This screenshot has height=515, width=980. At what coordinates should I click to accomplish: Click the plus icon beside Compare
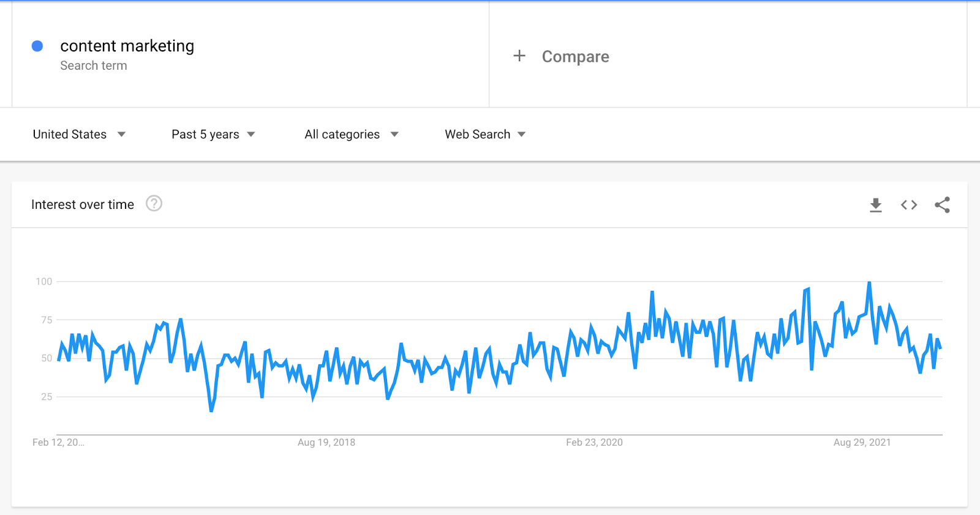coord(519,56)
